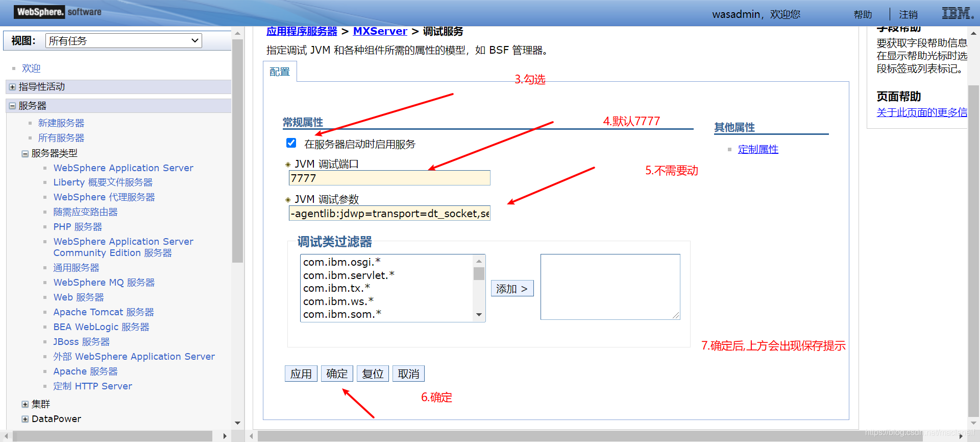Open MXServer breadcrumb link
Image resolution: width=980 pixels, height=442 pixels.
point(380,31)
